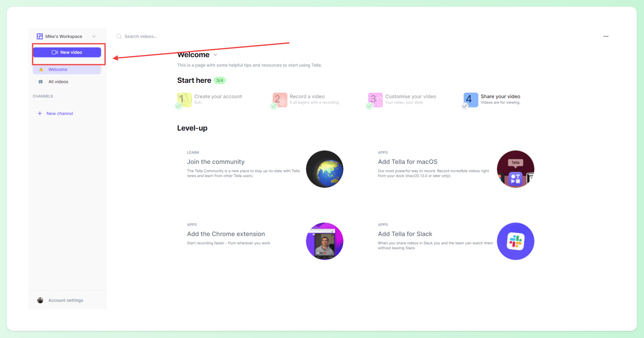This screenshot has width=644, height=338.
Task: Open the All videos sidebar item
Action: click(x=67, y=82)
